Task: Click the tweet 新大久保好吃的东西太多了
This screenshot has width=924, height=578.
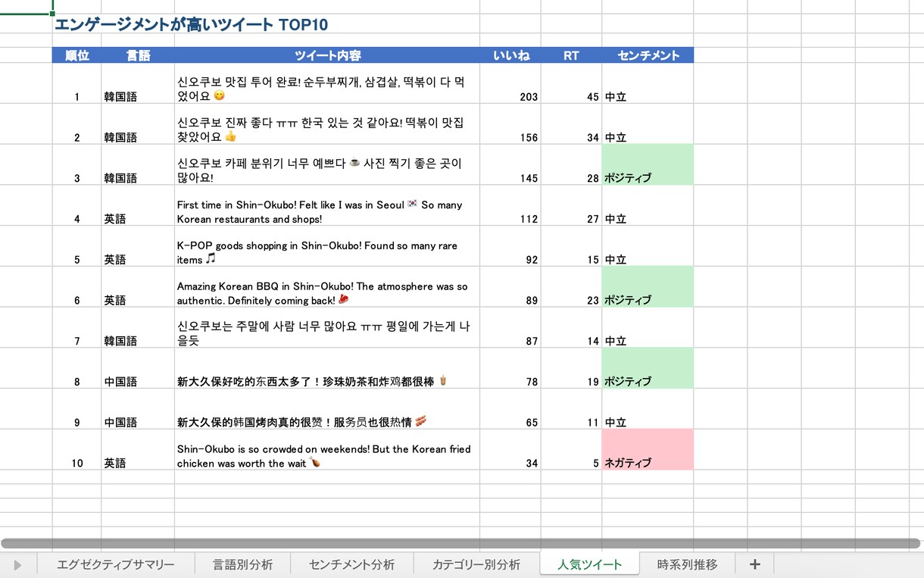Action: click(327, 368)
